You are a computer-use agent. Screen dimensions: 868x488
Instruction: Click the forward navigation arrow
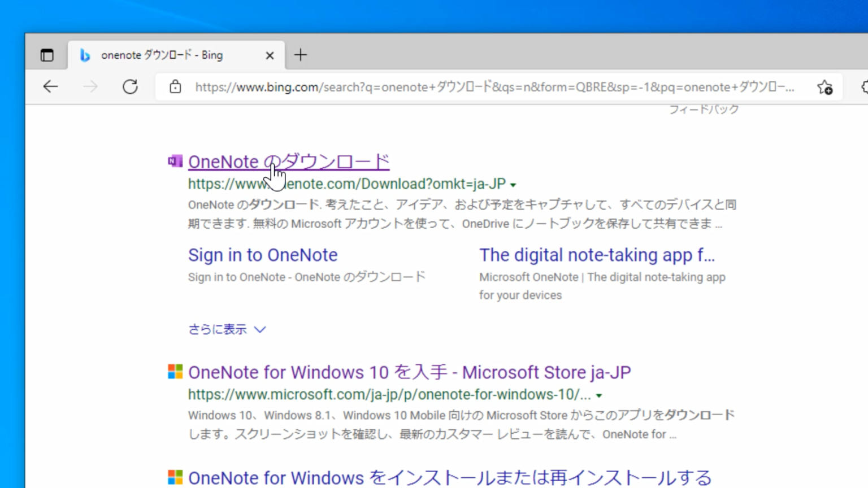pyautogui.click(x=90, y=86)
